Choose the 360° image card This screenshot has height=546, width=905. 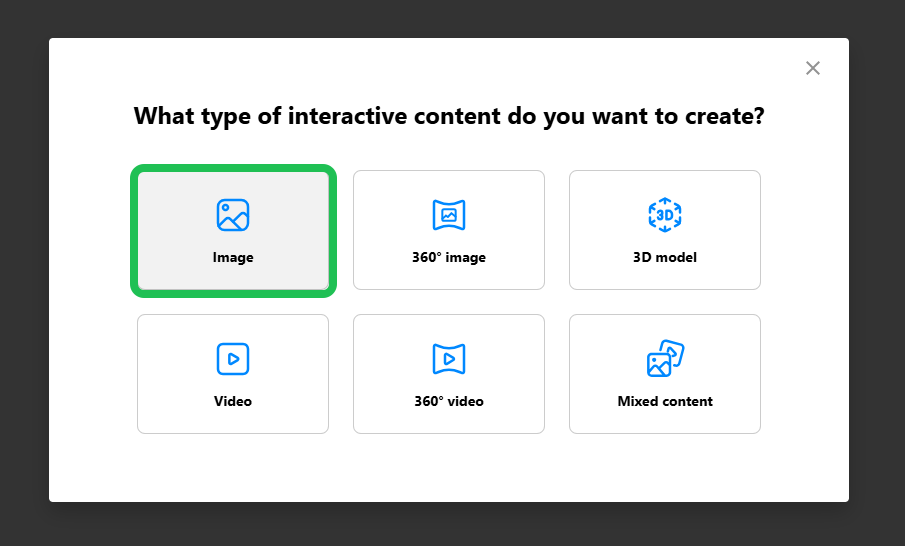(x=449, y=231)
